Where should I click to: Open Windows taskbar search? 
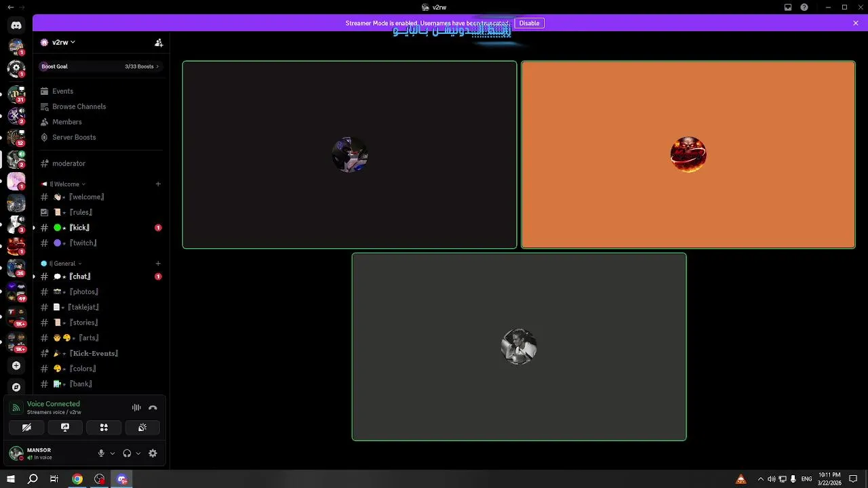[33, 479]
